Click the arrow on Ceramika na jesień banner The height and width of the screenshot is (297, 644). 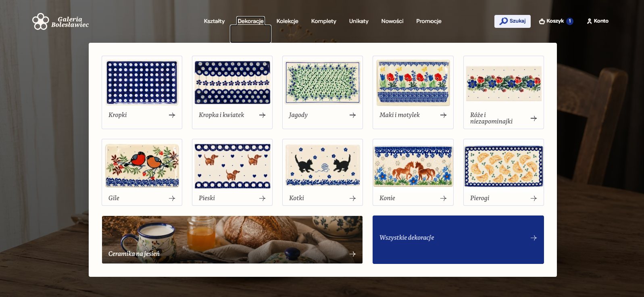352,254
